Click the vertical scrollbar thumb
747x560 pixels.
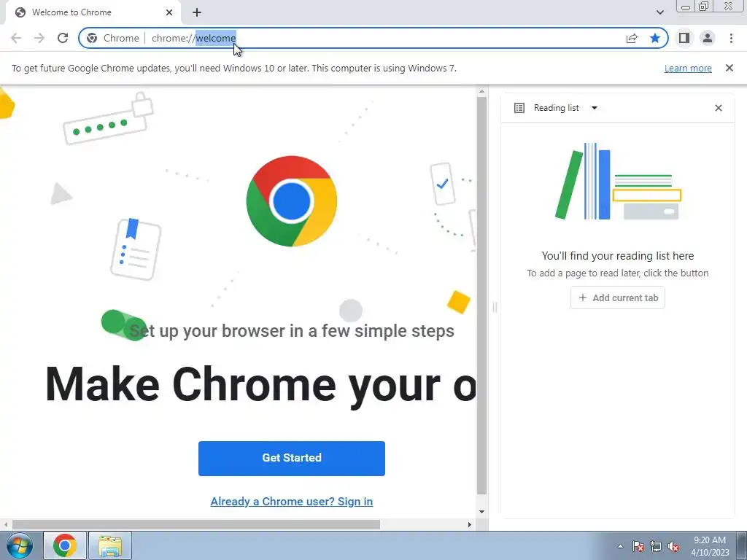(481, 295)
